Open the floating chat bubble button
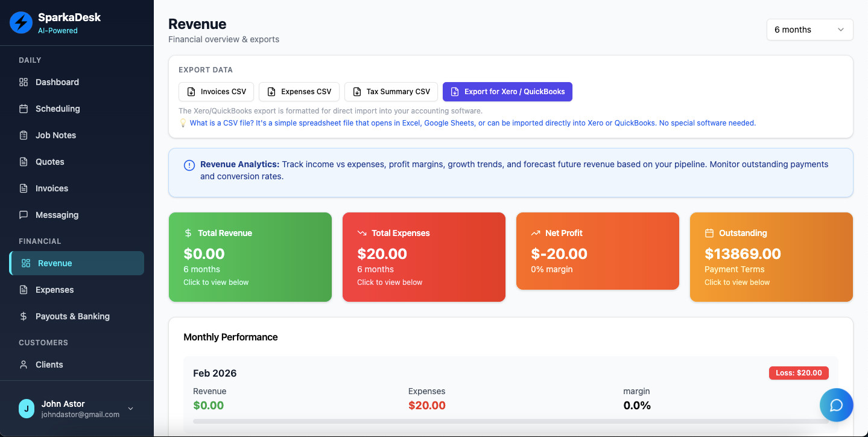Screen dimensions: 868x437 point(837,405)
